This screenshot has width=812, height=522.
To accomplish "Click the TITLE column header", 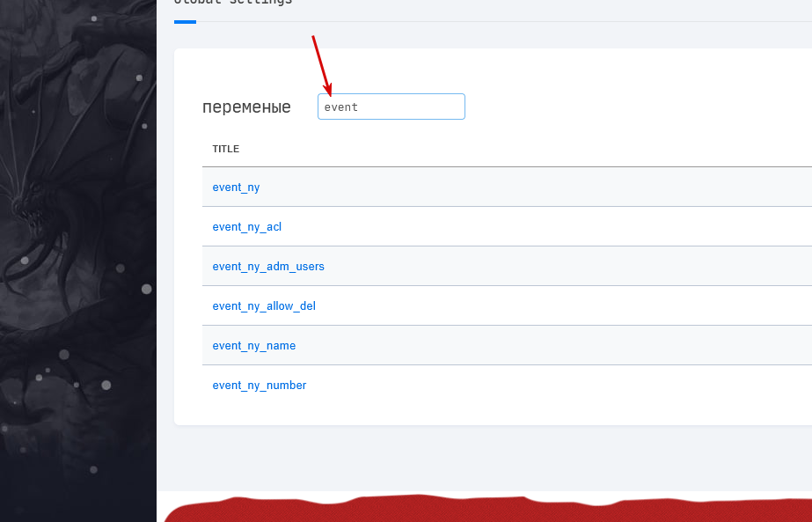I will [x=226, y=149].
